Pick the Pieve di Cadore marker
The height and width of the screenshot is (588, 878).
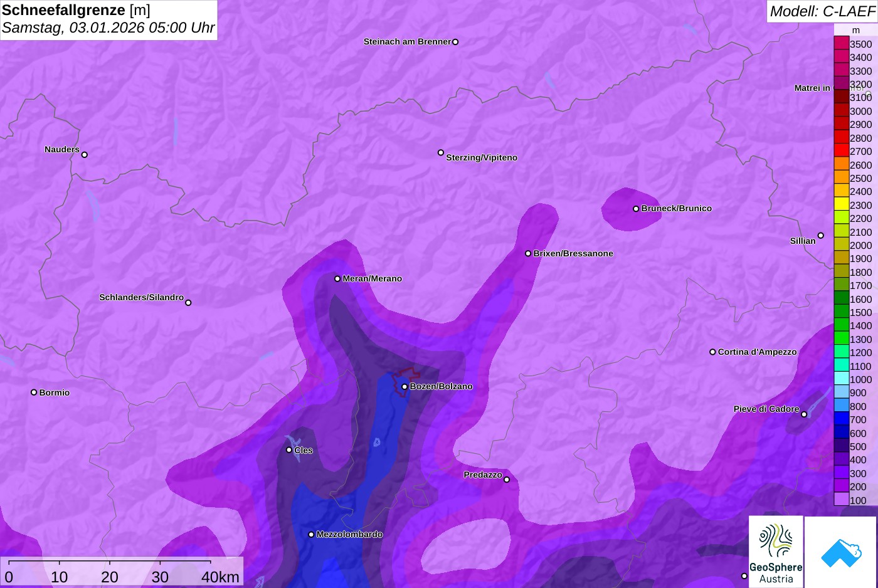(x=804, y=414)
